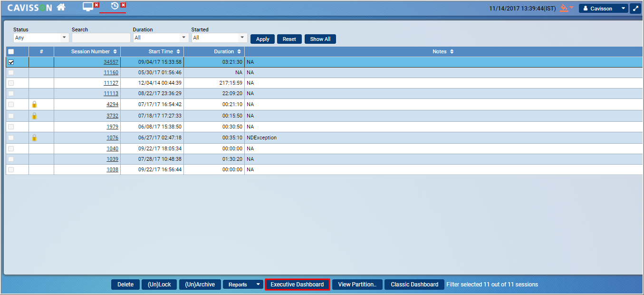This screenshot has height=295, width=644.
Task: Click the Cavisson logo text
Action: 30,8
